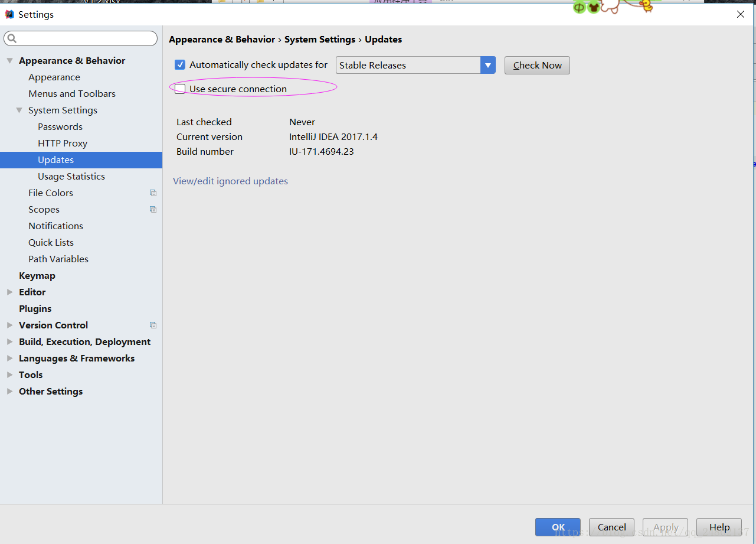Expand Languages & Frameworks arrow

9,359
